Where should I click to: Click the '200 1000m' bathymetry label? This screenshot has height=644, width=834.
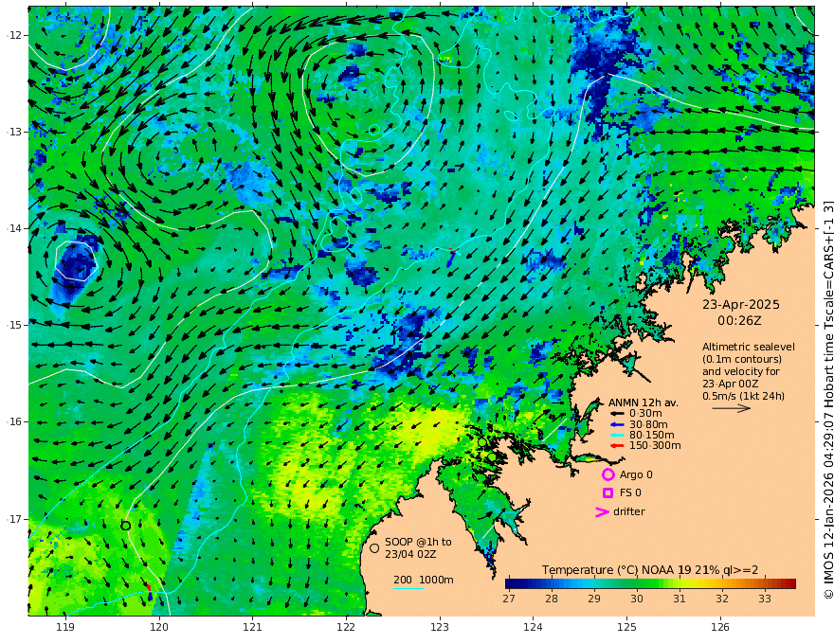tap(424, 580)
